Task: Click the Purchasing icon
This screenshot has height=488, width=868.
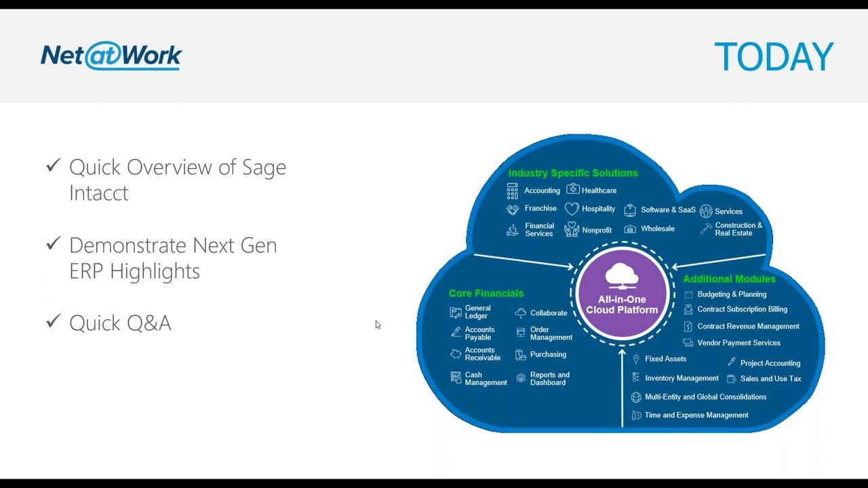Action: (x=521, y=354)
